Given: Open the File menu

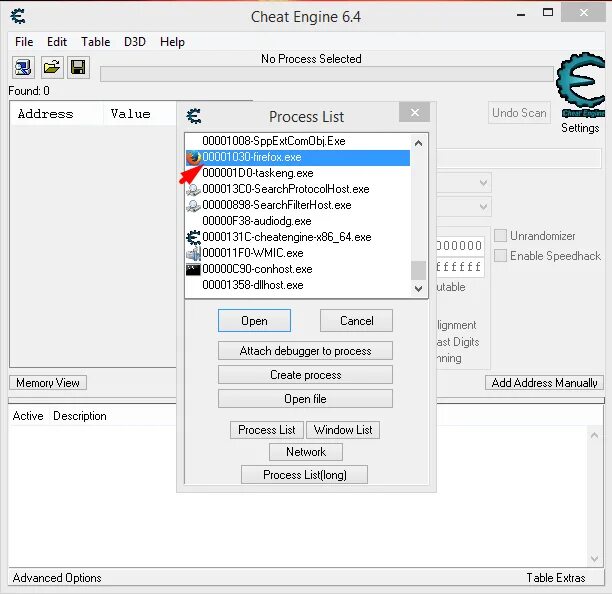Looking at the screenshot, I should (24, 42).
